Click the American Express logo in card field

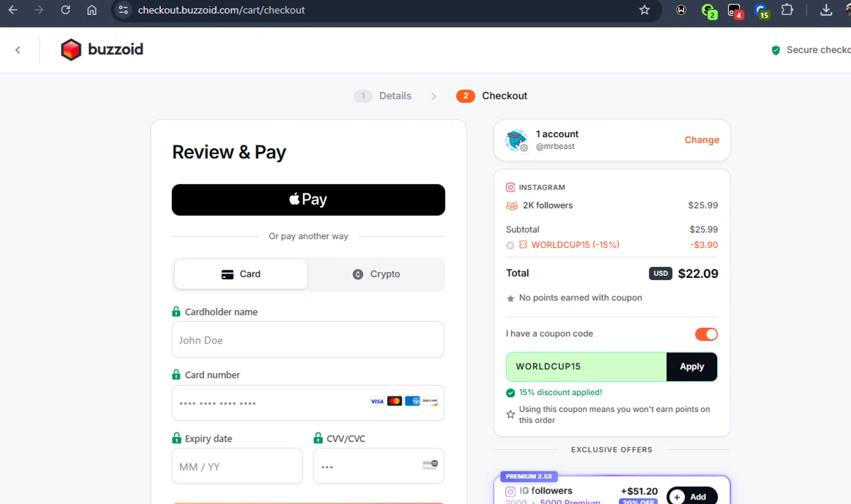412,401
